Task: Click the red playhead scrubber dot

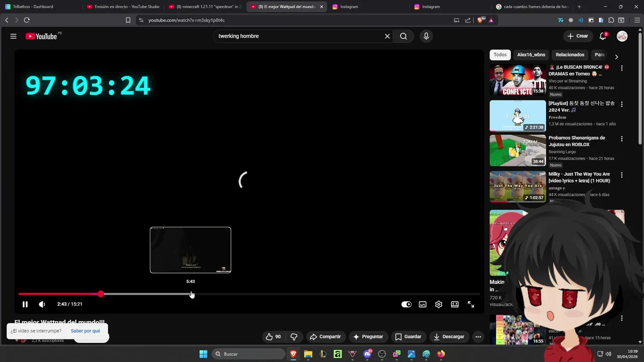Action: tap(101, 294)
